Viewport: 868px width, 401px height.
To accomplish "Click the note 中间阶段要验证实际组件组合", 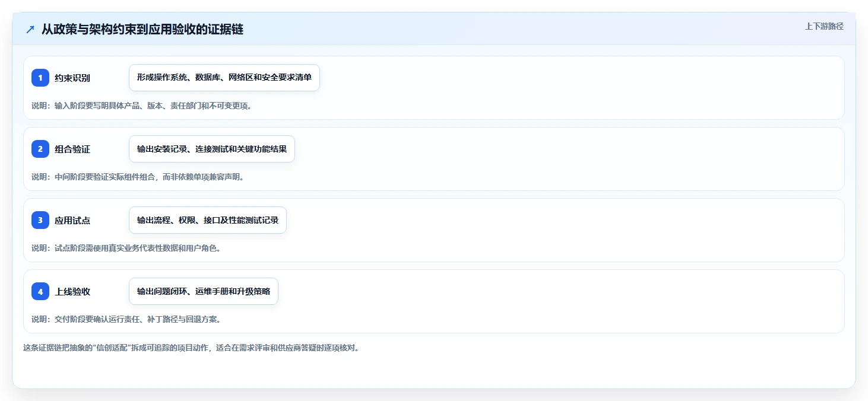I will (x=138, y=177).
